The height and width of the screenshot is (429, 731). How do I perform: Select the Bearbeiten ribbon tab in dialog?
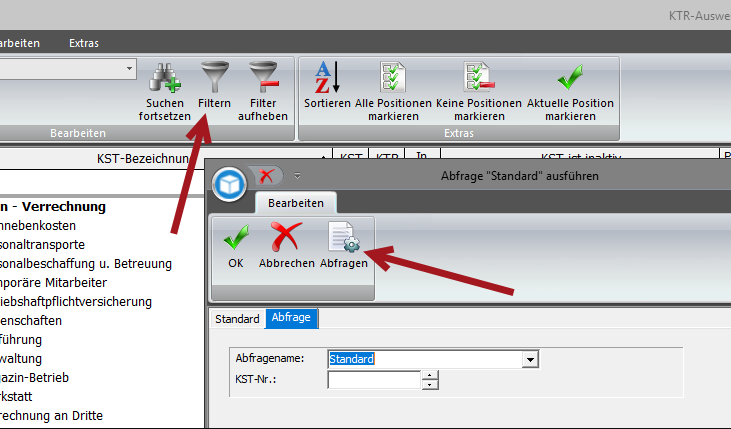(295, 203)
